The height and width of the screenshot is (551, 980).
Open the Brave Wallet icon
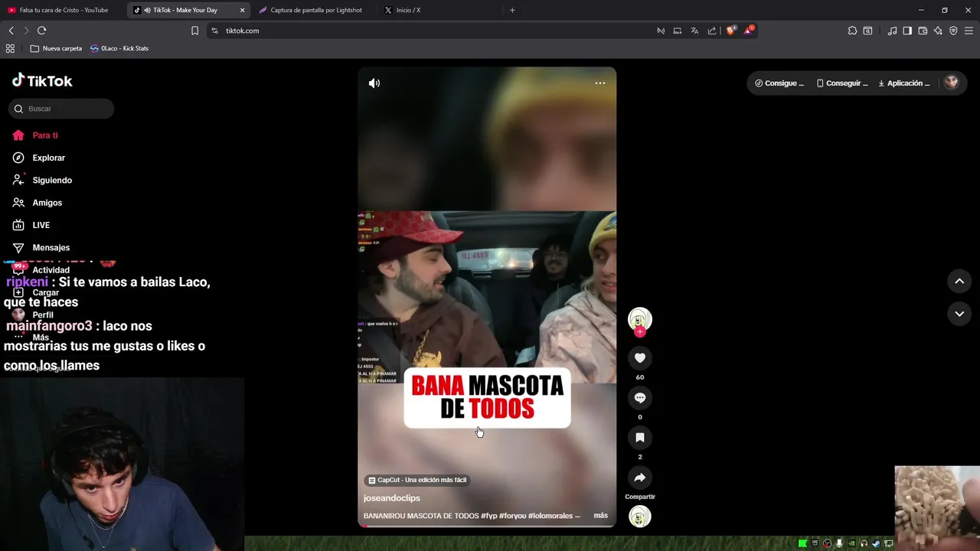pyautogui.click(x=923, y=31)
